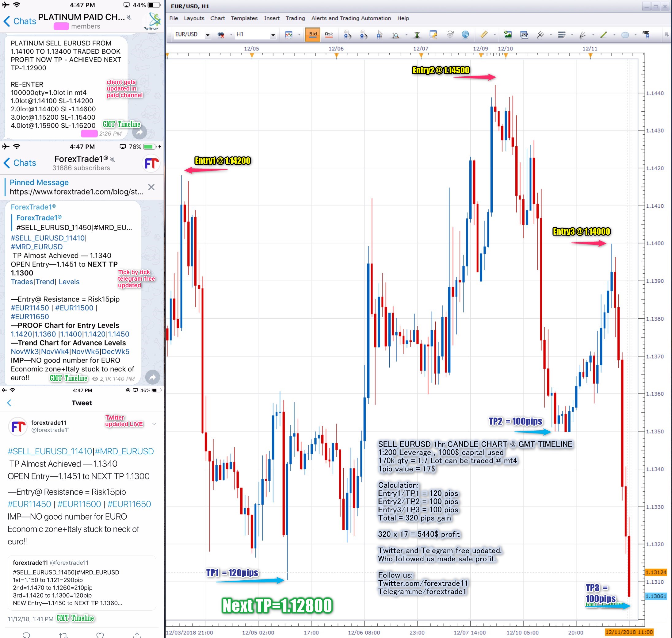Click the #EUR11650 hashtag in tweet
Image resolution: width=672 pixels, height=638 pixels.
point(129,504)
